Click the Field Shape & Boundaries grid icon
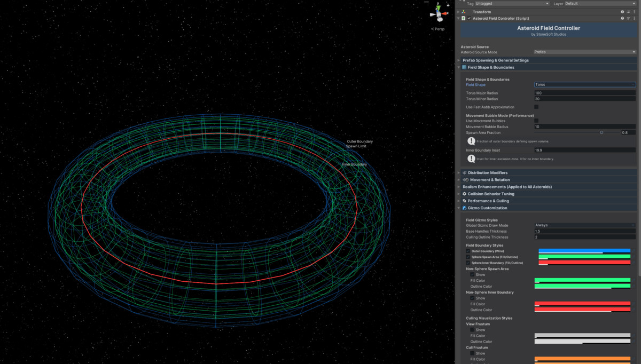Viewport: 641px width, 364px height. coord(465,68)
